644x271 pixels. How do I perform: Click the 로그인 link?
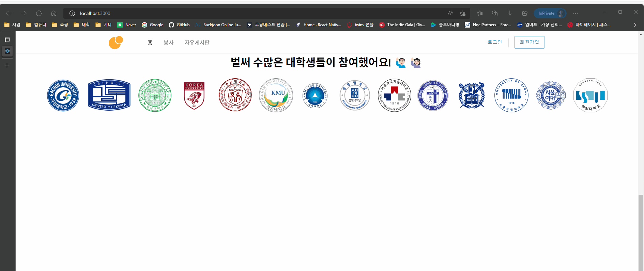click(x=495, y=42)
